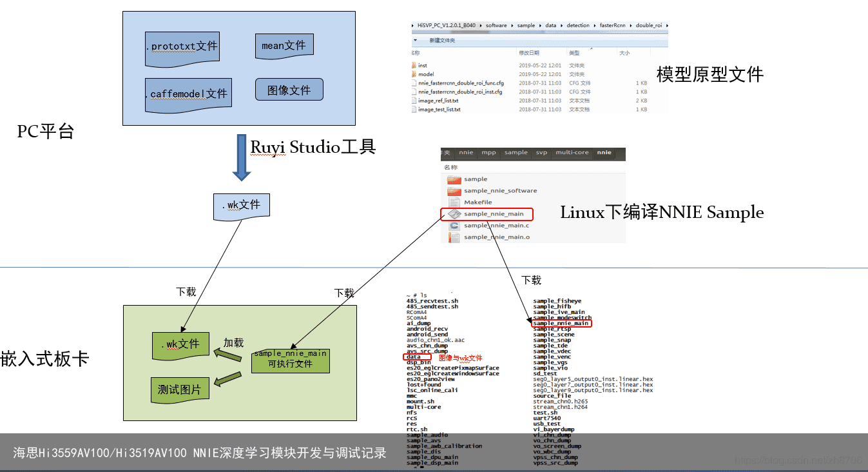Click the .prototxt文件 shape in diagram
Viewport: 868px width, 472px height.
pos(182,49)
